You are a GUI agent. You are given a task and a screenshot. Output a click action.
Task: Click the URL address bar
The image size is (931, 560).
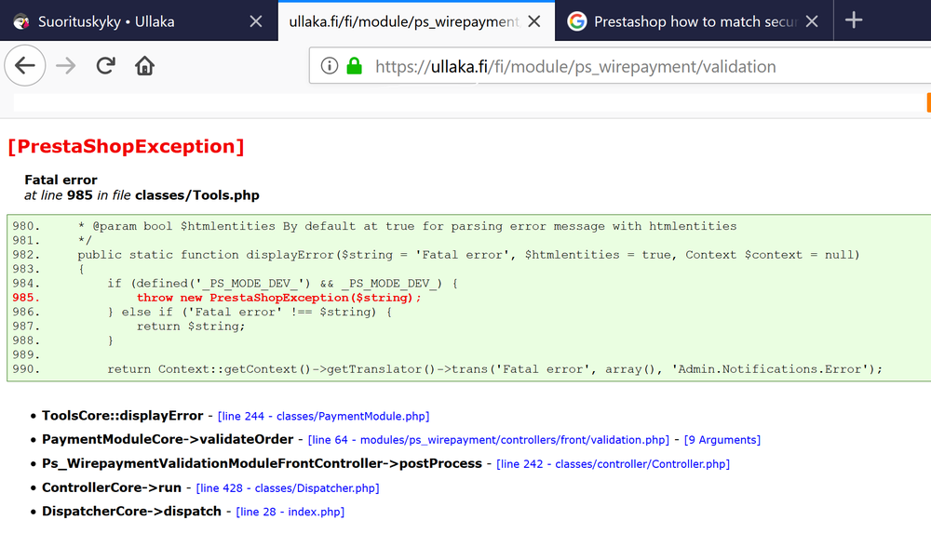tap(605, 66)
